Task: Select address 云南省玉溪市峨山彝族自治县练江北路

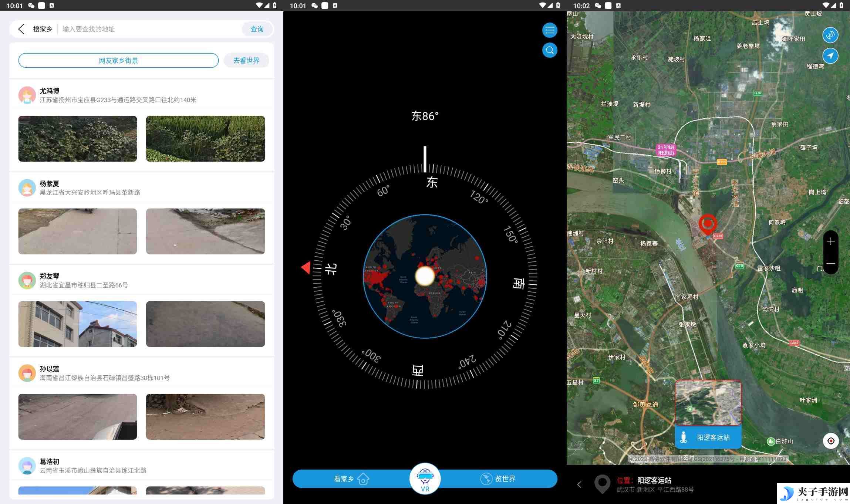Action: (x=93, y=470)
